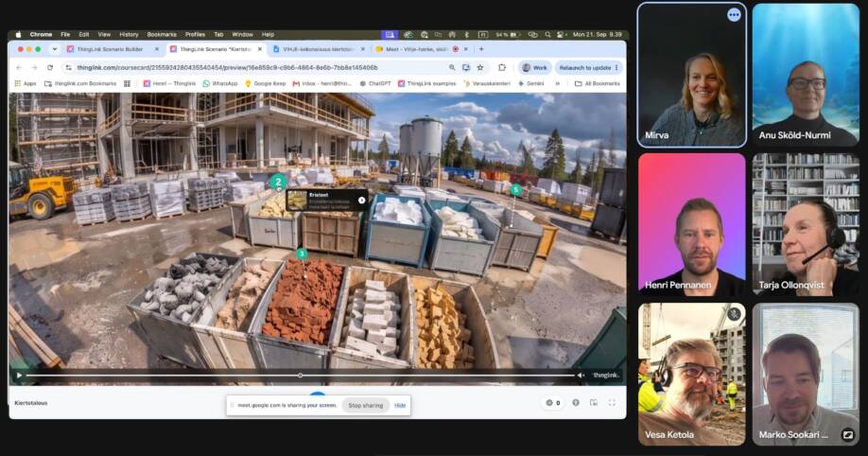This screenshot has width=868, height=456.
Task: Open the History menu
Action: point(129,34)
